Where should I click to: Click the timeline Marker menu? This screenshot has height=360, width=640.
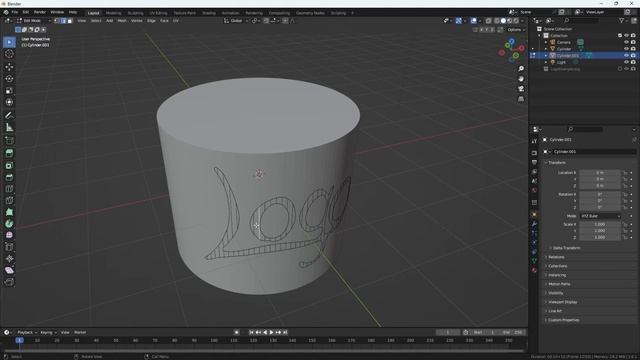[80, 332]
